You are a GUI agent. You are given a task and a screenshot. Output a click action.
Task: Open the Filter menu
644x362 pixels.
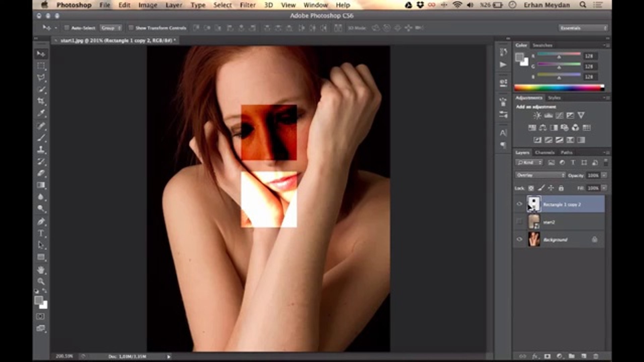click(x=248, y=5)
